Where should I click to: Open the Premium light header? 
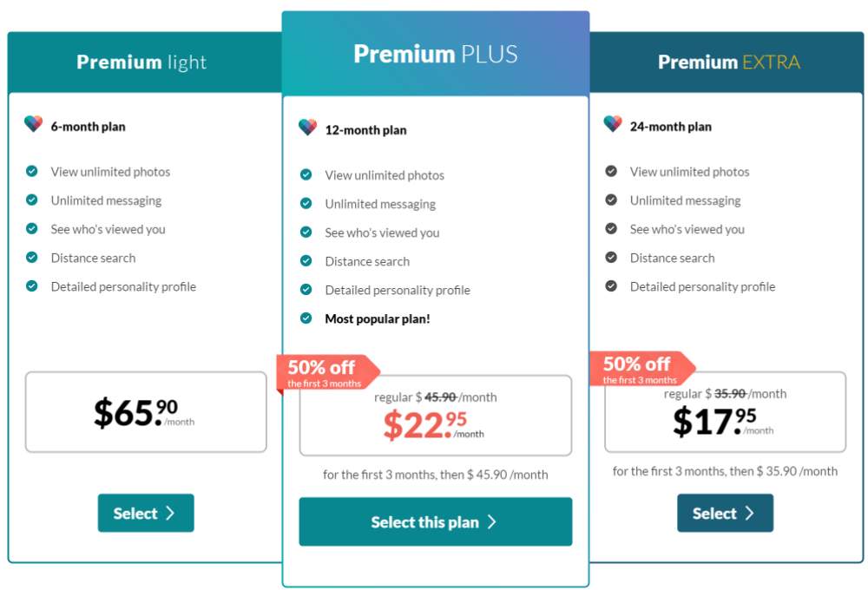click(x=145, y=62)
